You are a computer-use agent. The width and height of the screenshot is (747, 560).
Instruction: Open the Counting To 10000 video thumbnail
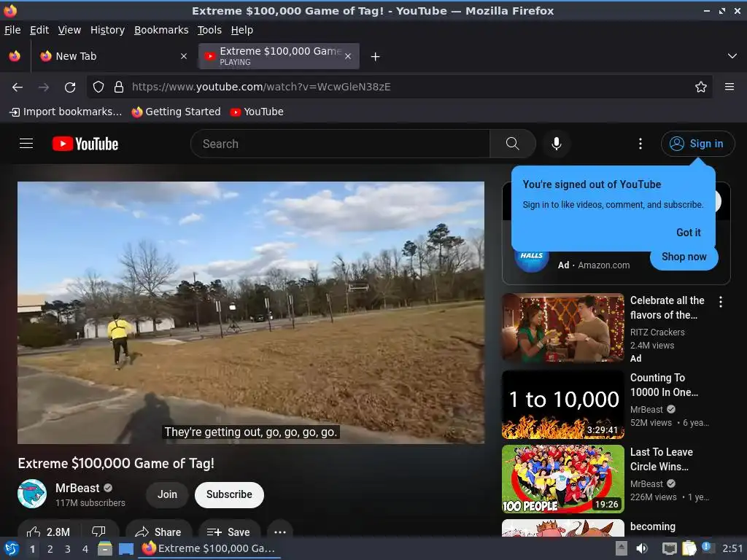coord(563,405)
